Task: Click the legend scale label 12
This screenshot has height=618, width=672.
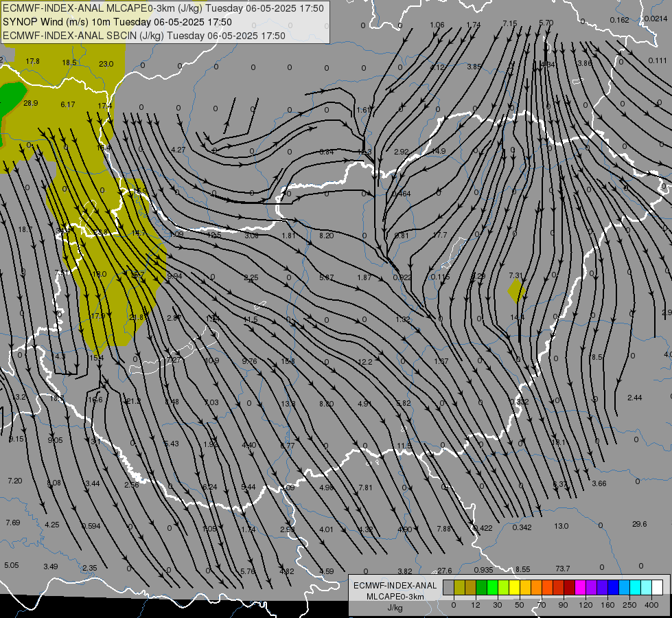Action: (476, 605)
